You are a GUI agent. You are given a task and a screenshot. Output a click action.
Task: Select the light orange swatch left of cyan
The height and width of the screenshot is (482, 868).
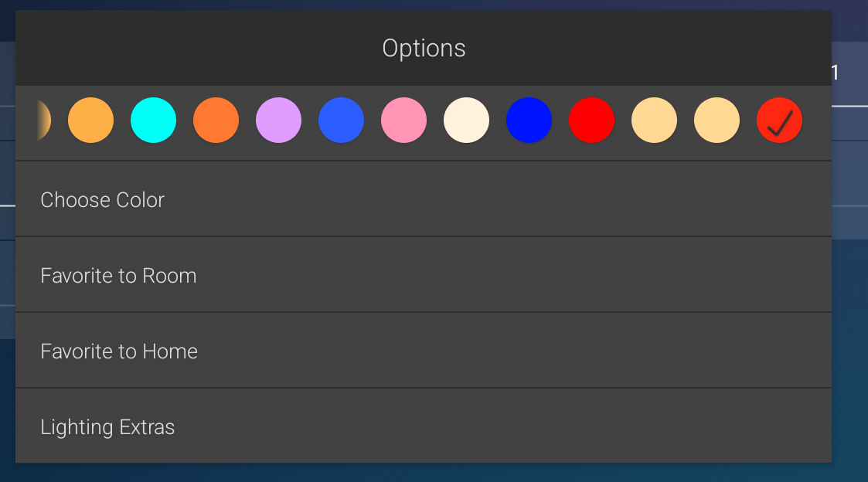point(90,120)
